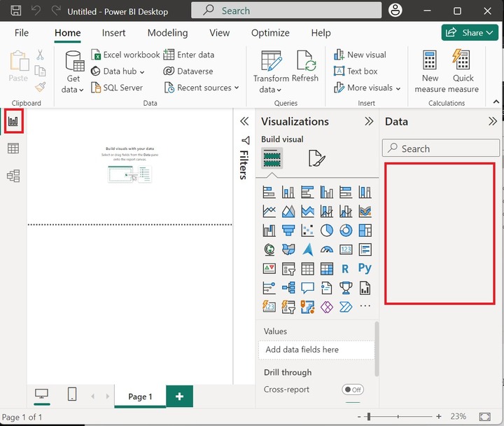Select the KPI visual
504x426 pixels.
click(x=269, y=268)
